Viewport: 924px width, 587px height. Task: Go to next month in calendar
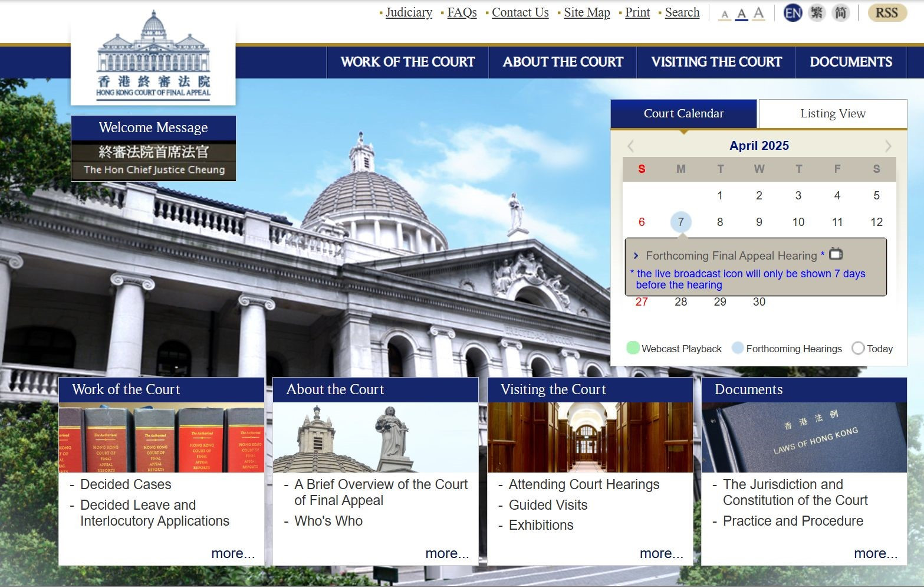point(888,146)
